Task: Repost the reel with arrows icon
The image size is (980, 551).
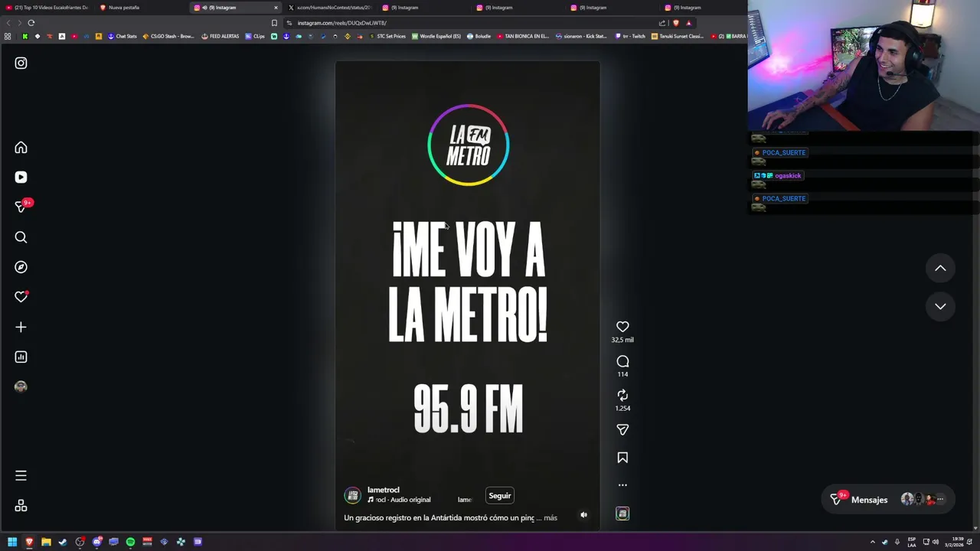Action: click(x=622, y=395)
